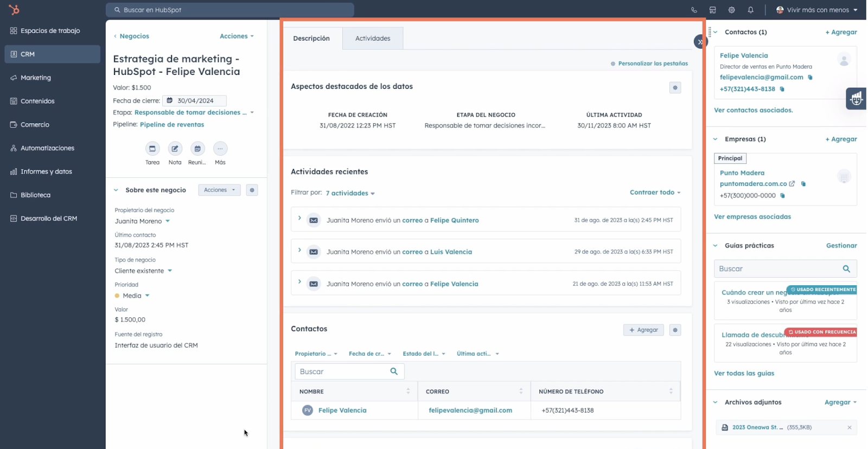Open gear for Aspectos destacados de los datos
Screen dimensions: 868x449
tap(675, 87)
